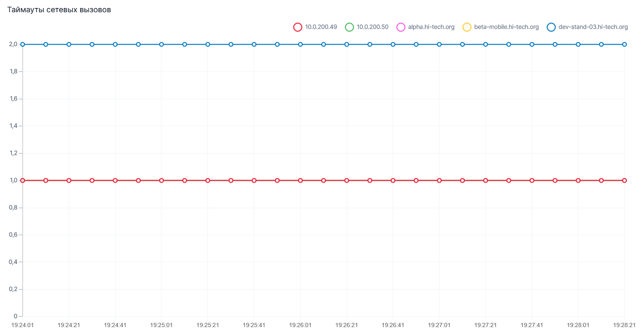Click the chart title "Таймауты сетевых вызовов"
644x333 pixels.
coord(59,10)
